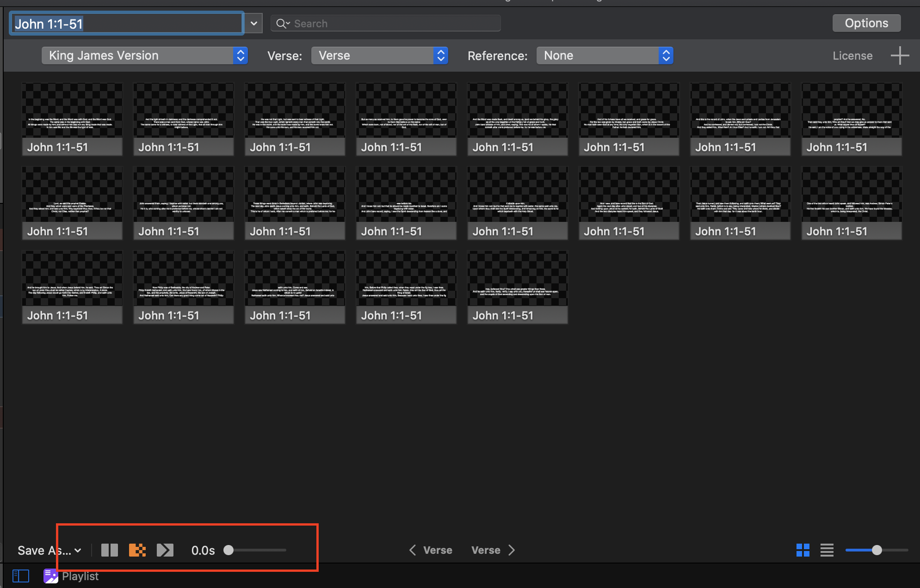
Task: Go to the next Verse
Action: tap(493, 550)
